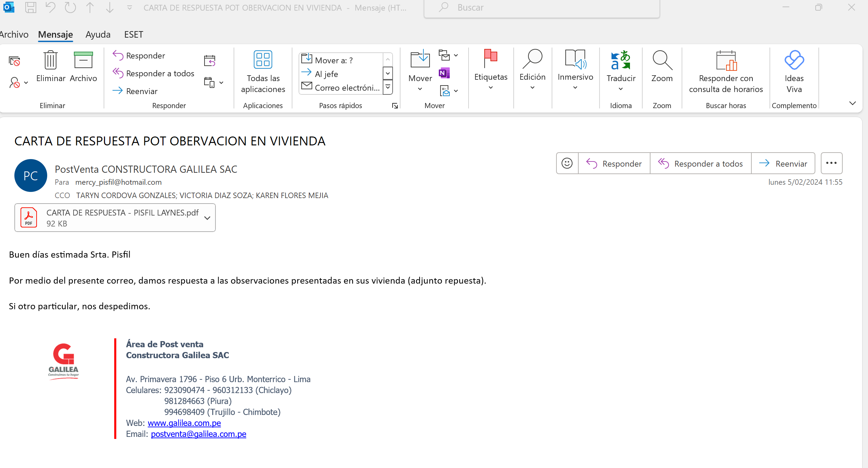Open the Edición search menu
Screen dimensions: 868x468
532,70
